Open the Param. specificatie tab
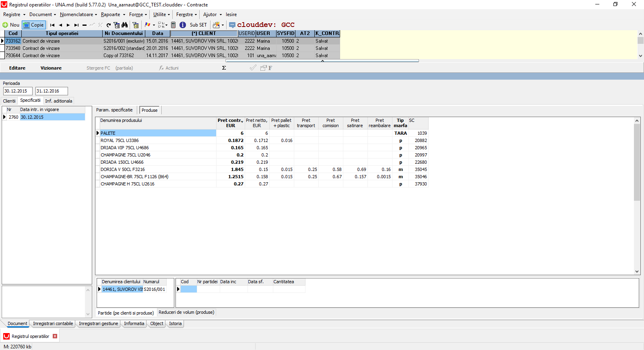 (114, 110)
